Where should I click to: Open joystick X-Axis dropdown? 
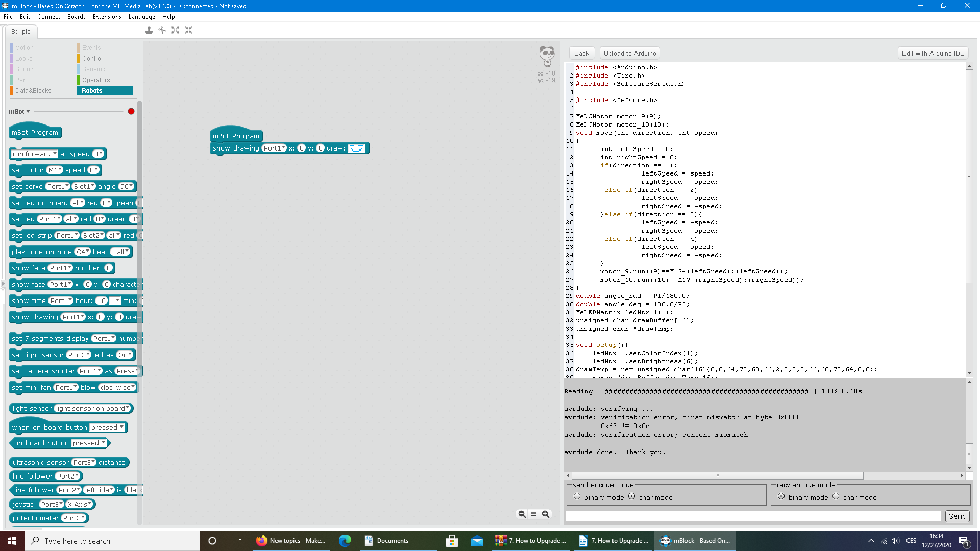click(80, 504)
